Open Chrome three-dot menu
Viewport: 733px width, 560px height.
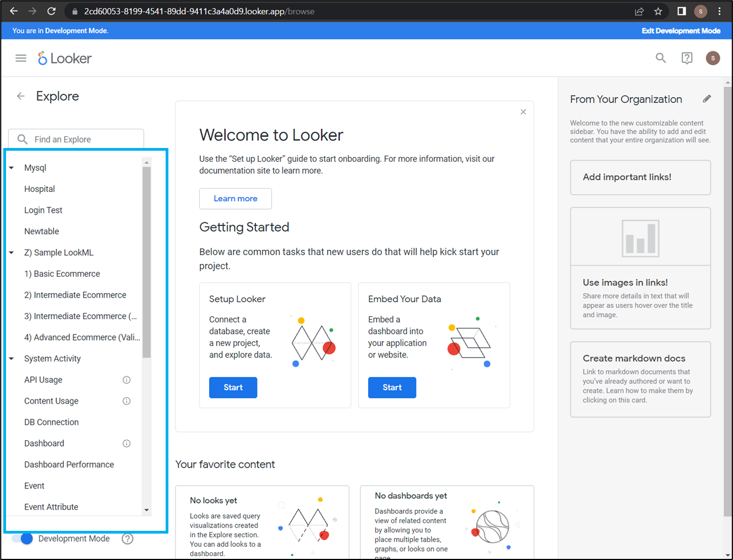(x=719, y=11)
